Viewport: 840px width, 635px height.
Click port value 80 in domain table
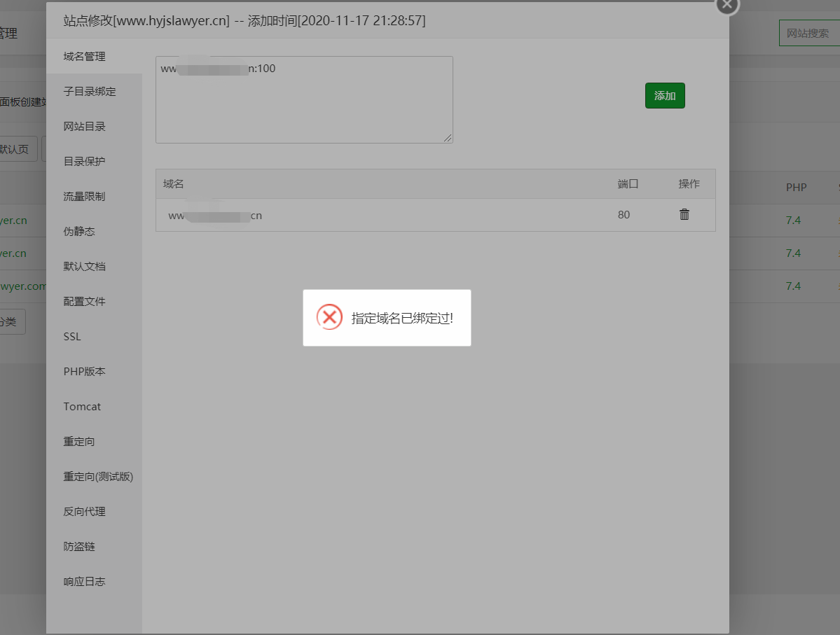[x=624, y=215]
